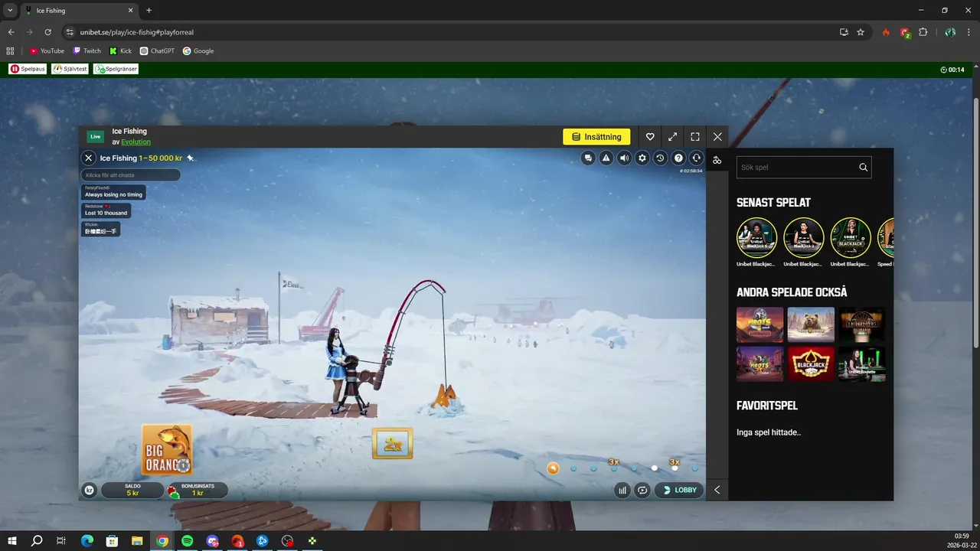Contact support via headset icon
This screenshot has width=980, height=551.
pyautogui.click(x=696, y=158)
